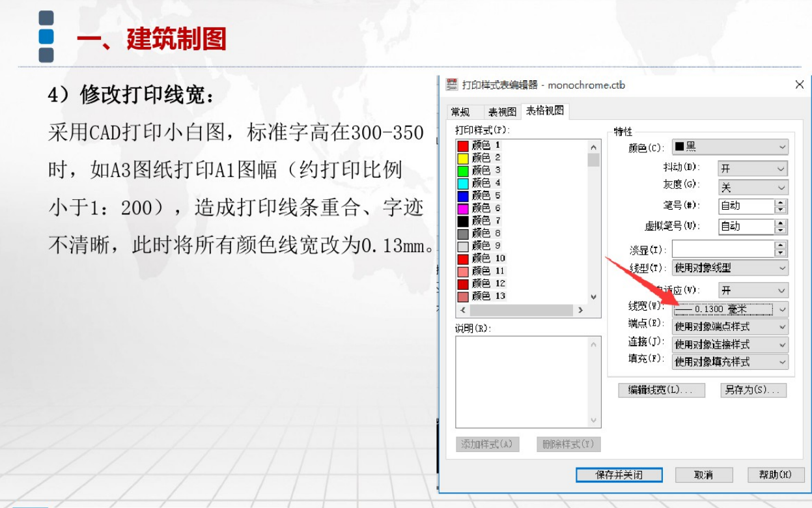Screen dimensions: 812x508
Task: Choose 颜色 9 in plot styles list
Action: point(480,246)
